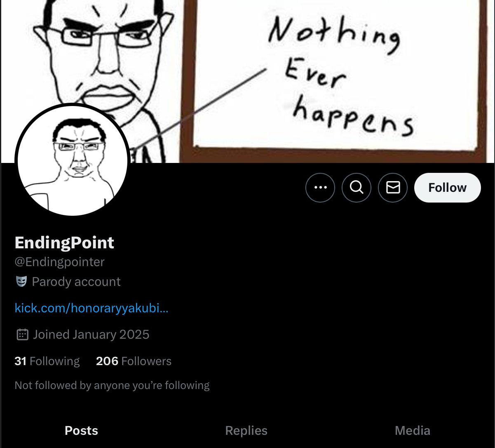
Task: Click the Parody account label
Action: (76, 282)
